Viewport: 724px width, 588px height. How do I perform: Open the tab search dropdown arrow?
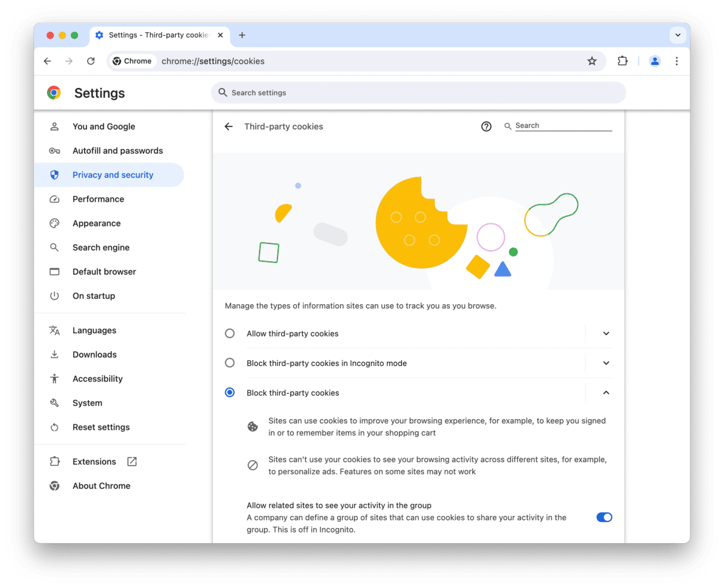pyautogui.click(x=678, y=35)
